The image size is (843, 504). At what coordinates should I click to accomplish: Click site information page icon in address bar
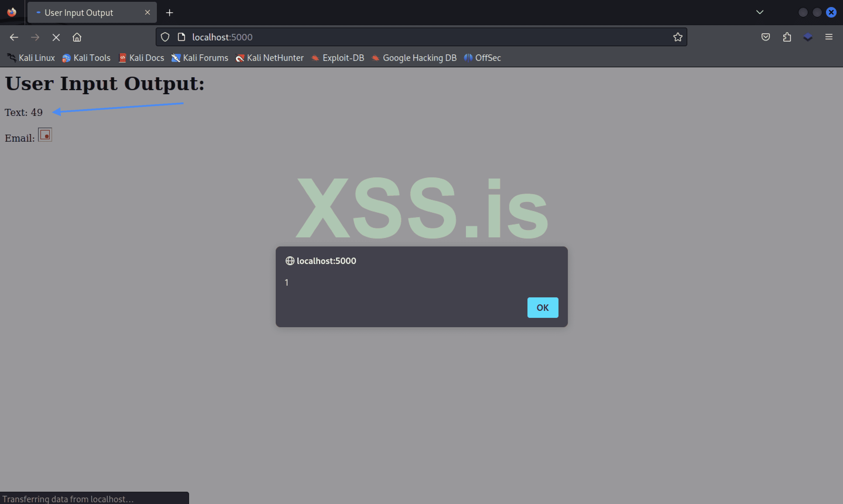point(182,37)
